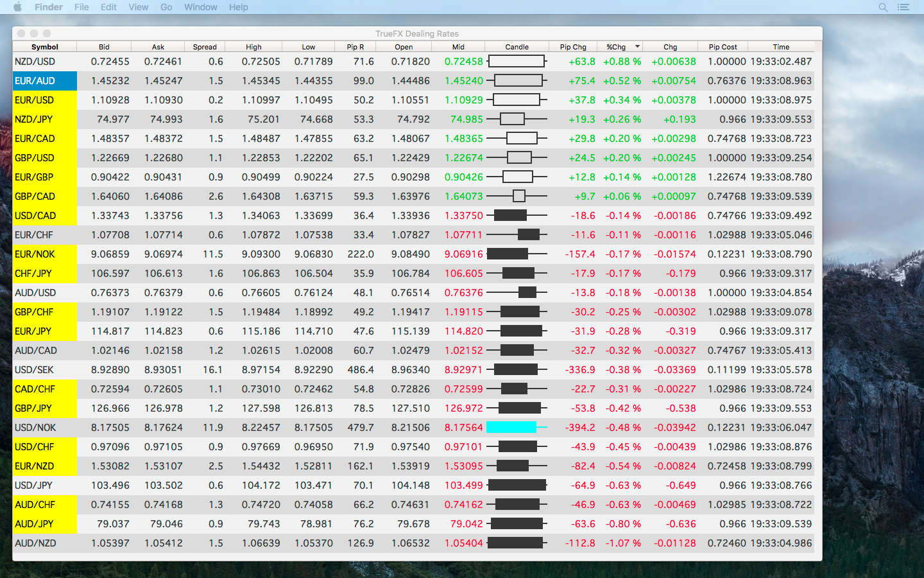
Task: Sort by Pip Chg column header
Action: coord(573,47)
